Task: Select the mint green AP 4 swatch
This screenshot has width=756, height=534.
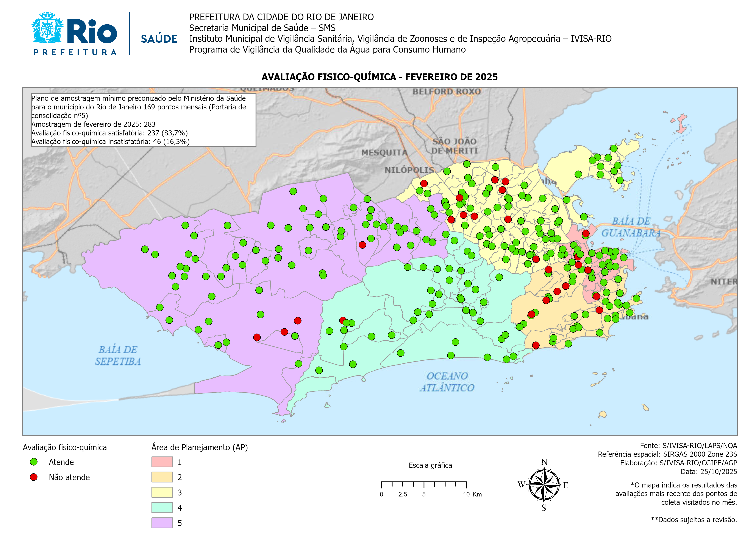Action: click(x=162, y=507)
